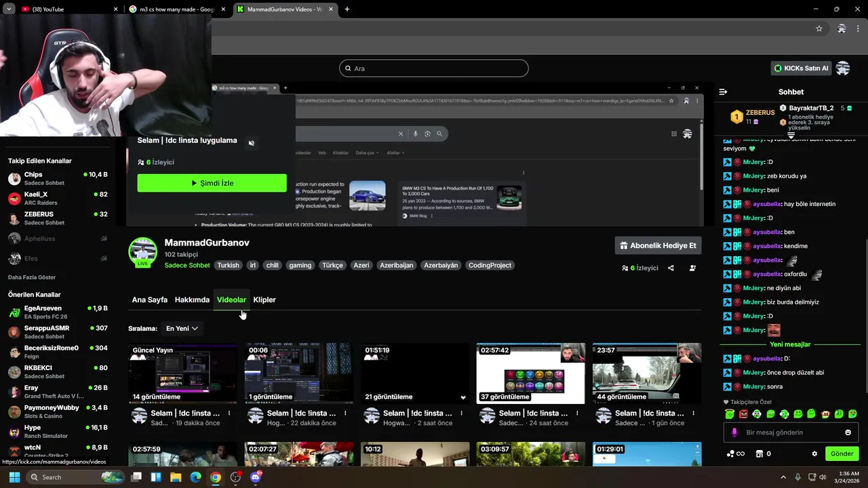868x488 pixels.
Task: Click the Ara search field
Action: 433,68
